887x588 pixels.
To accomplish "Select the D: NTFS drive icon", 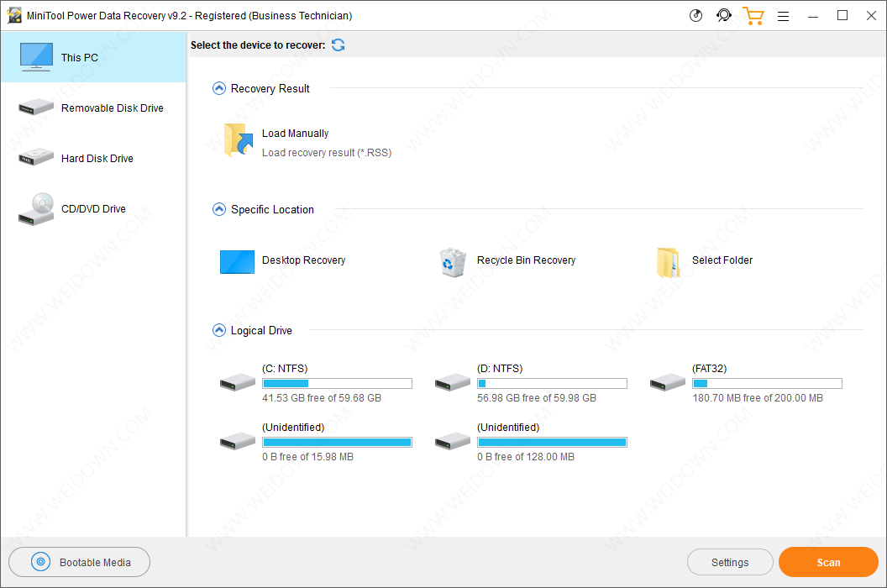I will (453, 382).
